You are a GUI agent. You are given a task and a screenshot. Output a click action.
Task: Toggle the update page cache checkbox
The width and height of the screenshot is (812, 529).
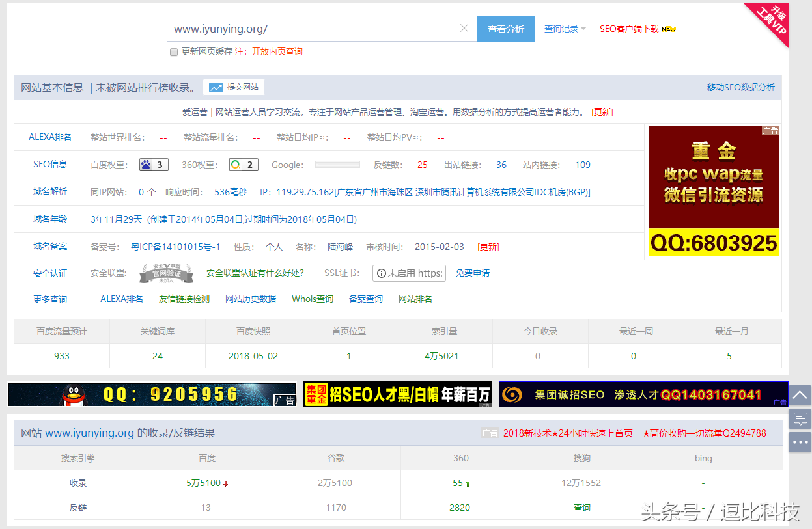point(174,52)
